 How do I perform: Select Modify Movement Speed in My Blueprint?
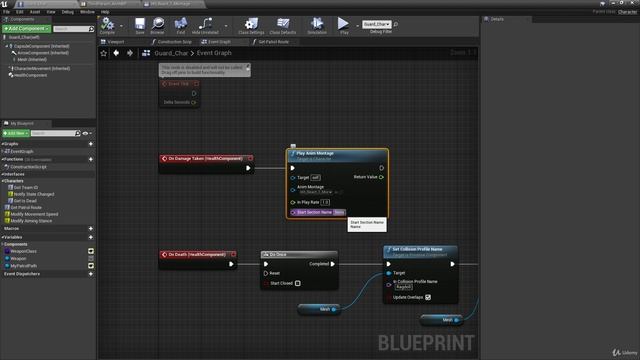click(x=34, y=214)
